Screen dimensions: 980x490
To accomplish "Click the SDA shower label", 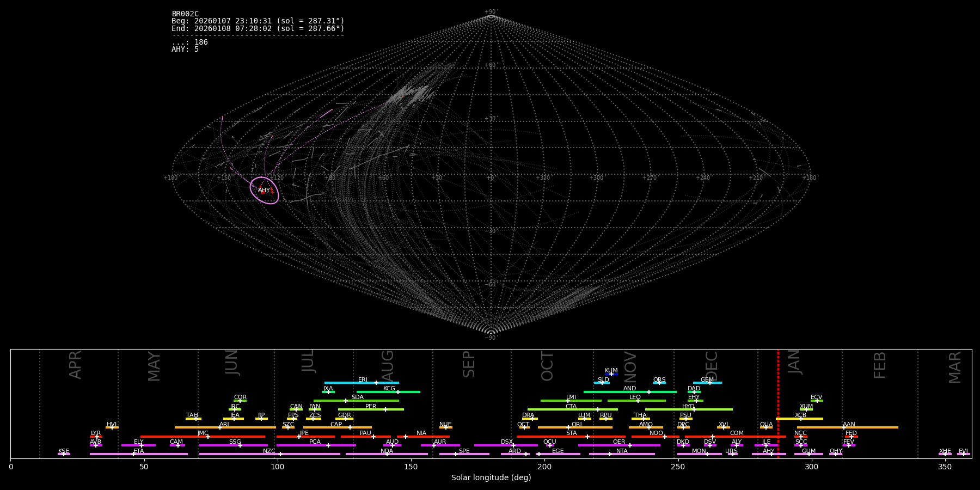I will tap(358, 397).
